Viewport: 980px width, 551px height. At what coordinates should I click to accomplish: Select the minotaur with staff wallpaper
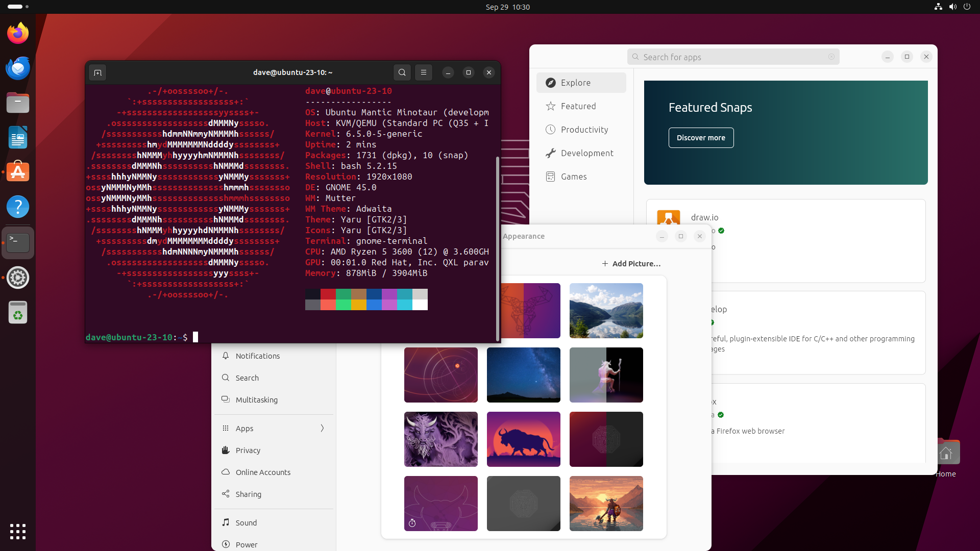point(606,375)
